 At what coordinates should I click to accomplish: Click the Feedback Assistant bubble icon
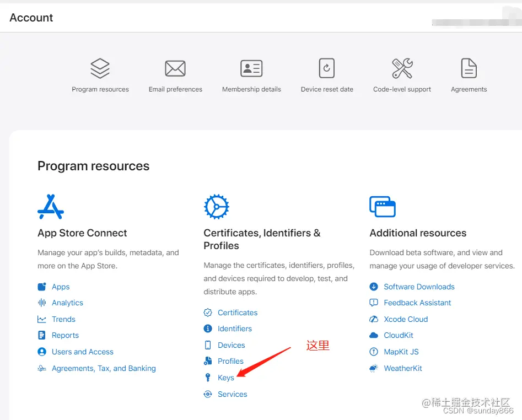pos(374,303)
